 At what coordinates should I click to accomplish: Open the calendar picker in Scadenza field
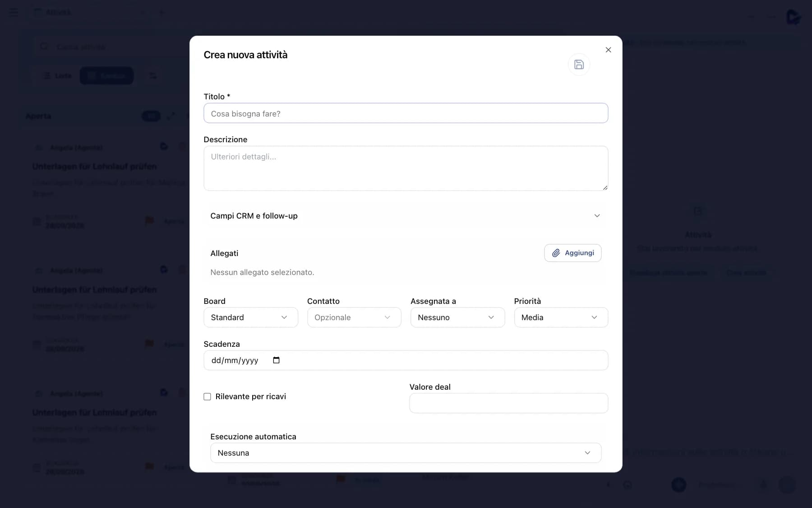(x=276, y=360)
